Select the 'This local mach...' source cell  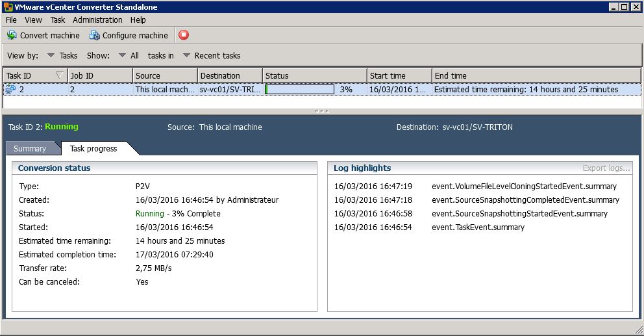[x=165, y=89]
